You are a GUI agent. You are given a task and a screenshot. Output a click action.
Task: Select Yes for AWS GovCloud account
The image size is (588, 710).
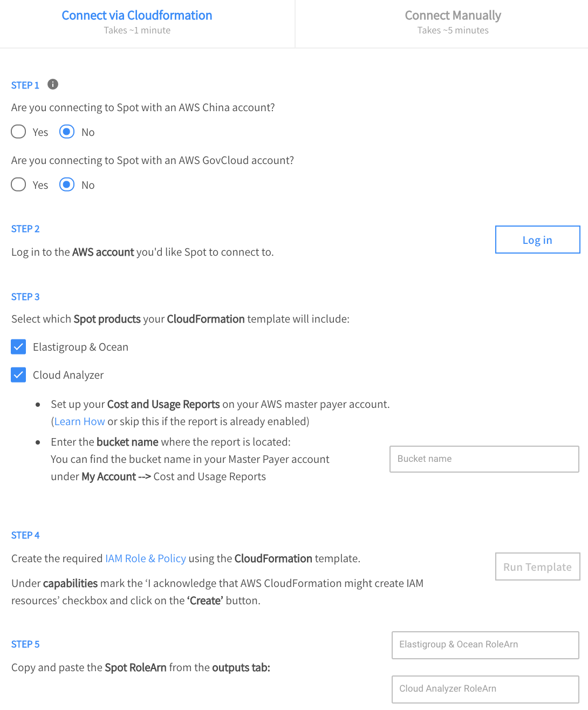(x=19, y=185)
